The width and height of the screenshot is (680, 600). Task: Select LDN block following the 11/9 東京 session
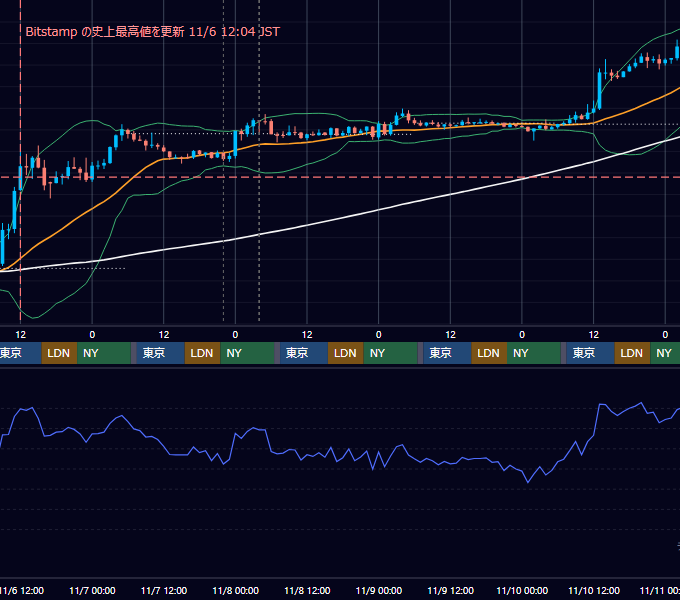tap(489, 353)
